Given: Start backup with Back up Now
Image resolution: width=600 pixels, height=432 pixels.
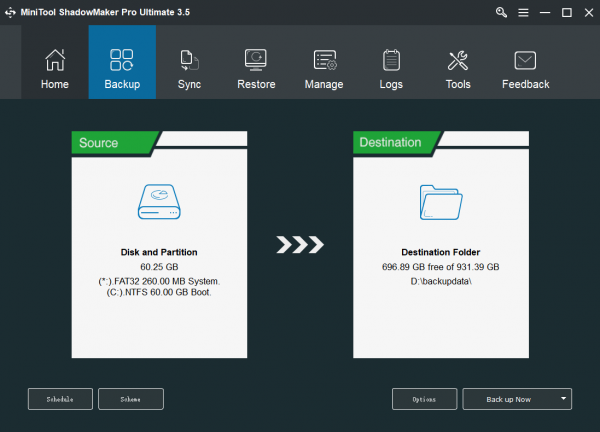Looking at the screenshot, I should click(509, 399).
